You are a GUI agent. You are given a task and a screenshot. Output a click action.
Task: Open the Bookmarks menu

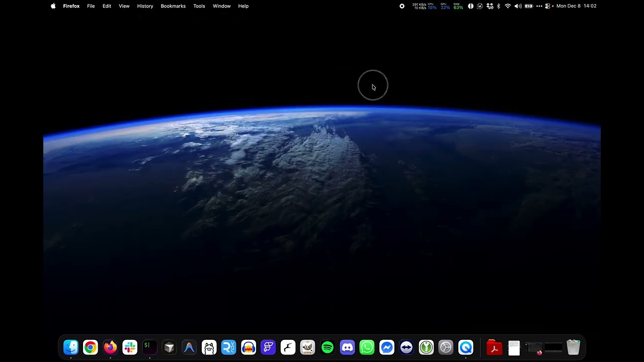click(x=173, y=6)
